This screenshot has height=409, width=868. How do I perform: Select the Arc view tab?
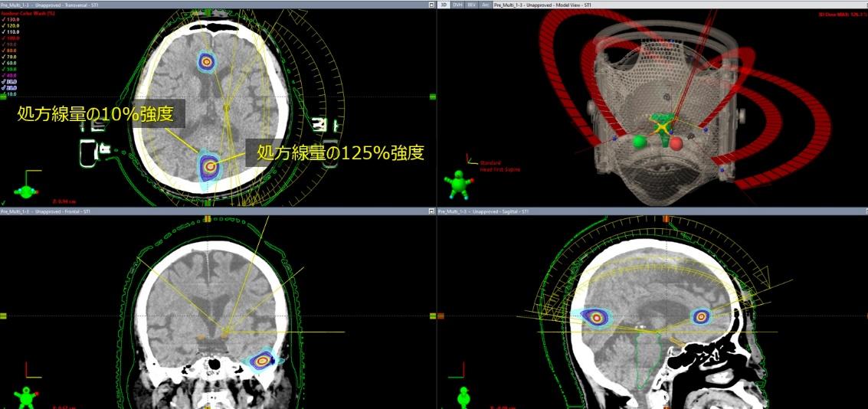[x=485, y=5]
